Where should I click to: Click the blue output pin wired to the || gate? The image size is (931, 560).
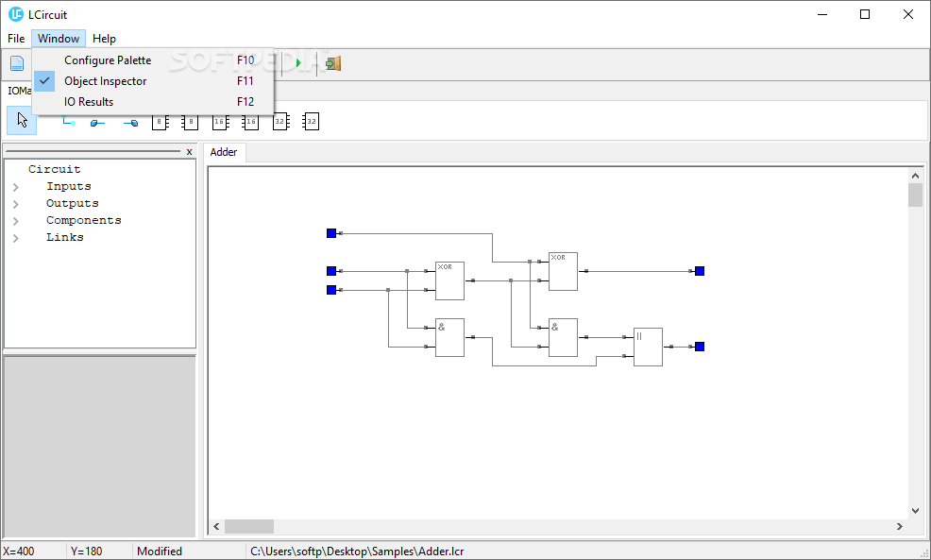tap(700, 347)
